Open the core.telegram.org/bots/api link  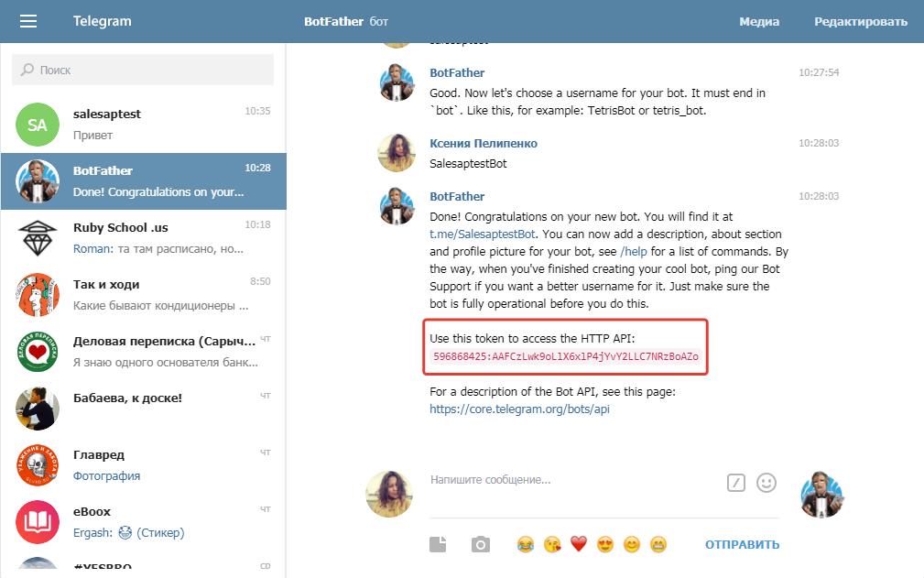coord(519,409)
